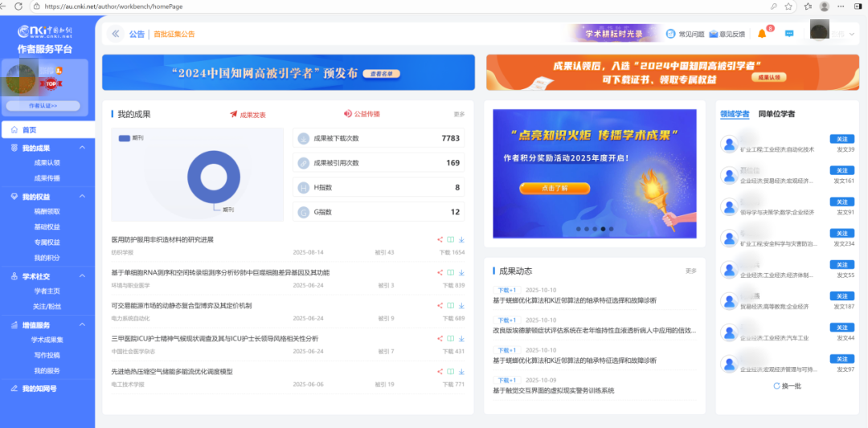Switch to 同单位学者 tab
Image resolution: width=868 pixels, height=428 pixels.
coord(776,114)
